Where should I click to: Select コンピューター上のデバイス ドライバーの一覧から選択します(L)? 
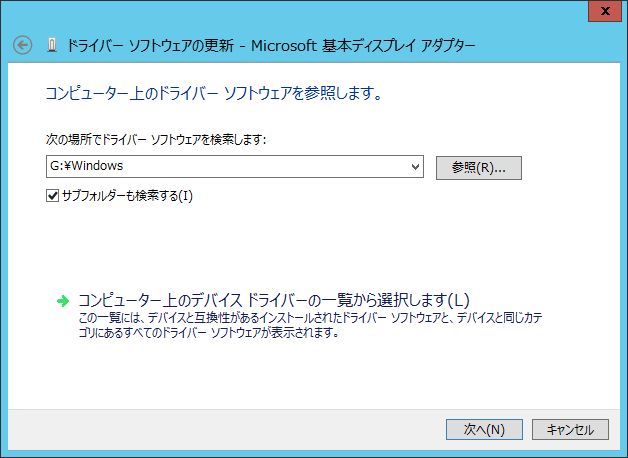274,300
